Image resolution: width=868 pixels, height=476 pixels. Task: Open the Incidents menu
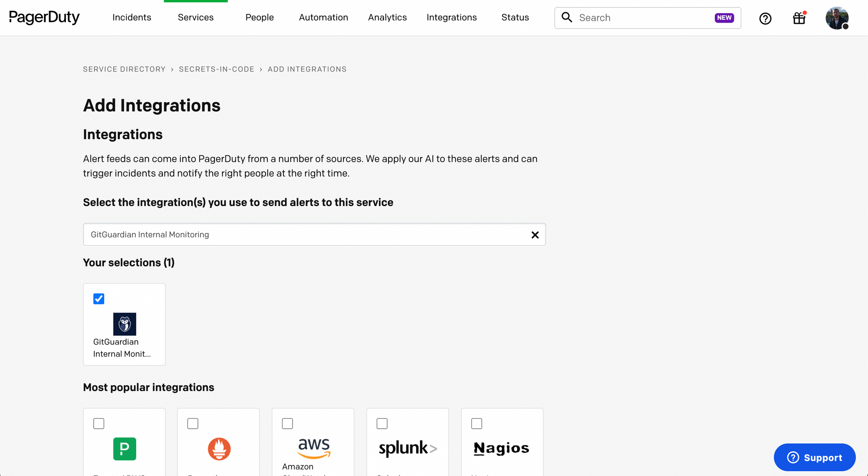tap(132, 17)
